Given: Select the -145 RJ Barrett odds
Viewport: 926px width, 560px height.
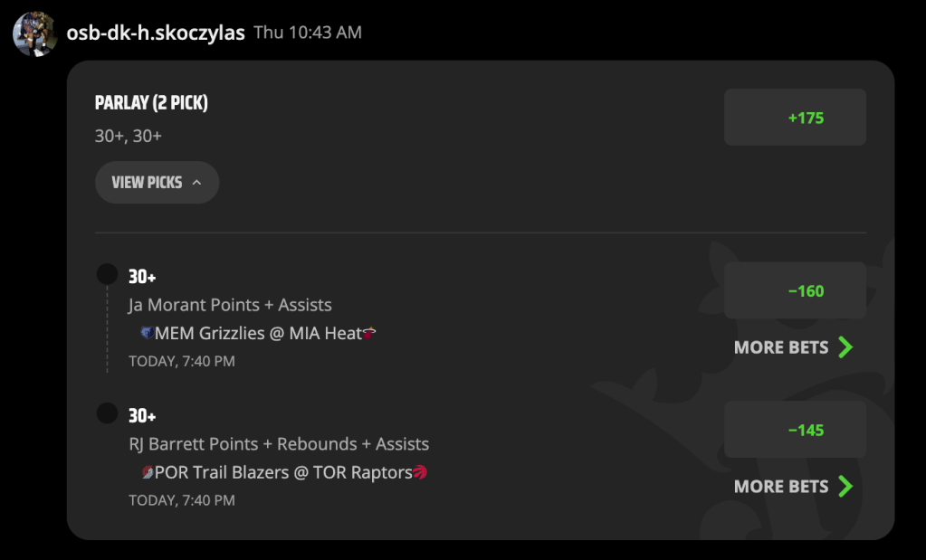Looking at the screenshot, I should click(795, 430).
